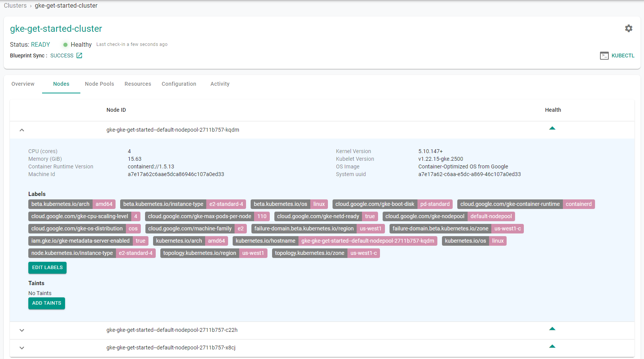Click topology.kubernetes.io/region label
The height and width of the screenshot is (359, 644).
pos(214,253)
